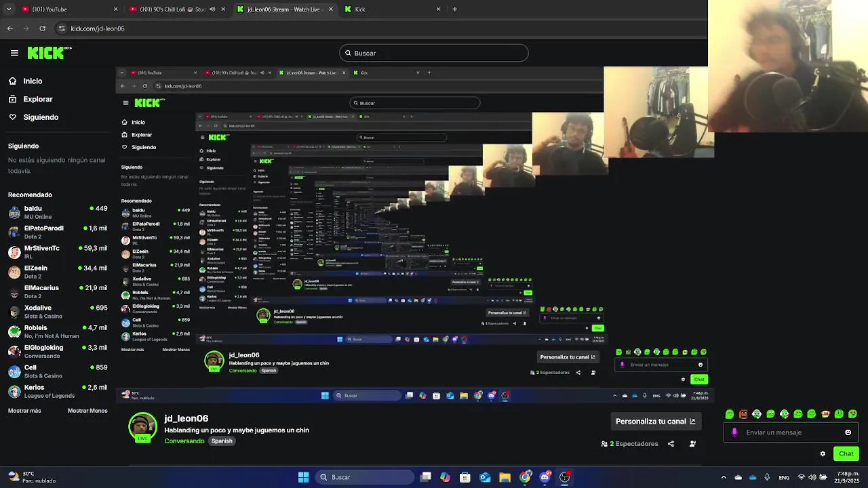Share the stream with the share icon

671,444
